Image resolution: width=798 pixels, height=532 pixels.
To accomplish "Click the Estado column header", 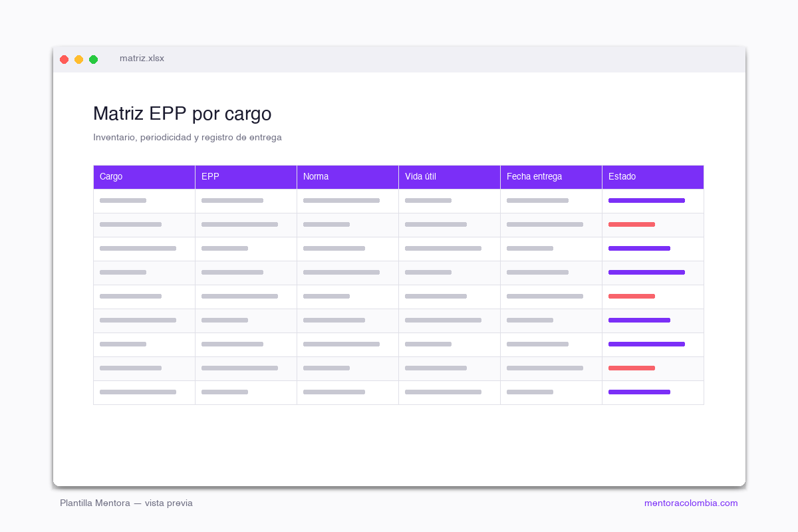I will pos(653,177).
